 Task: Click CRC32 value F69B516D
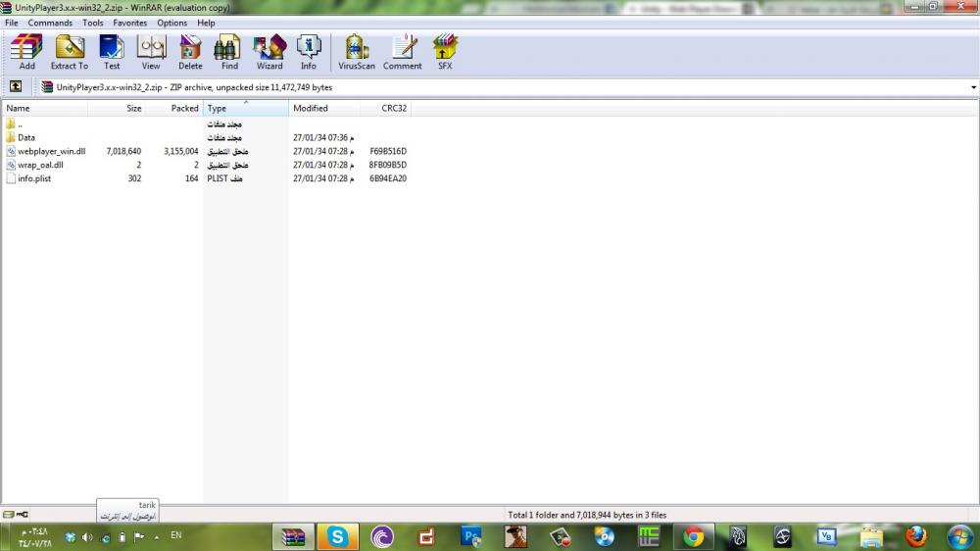[x=388, y=151]
